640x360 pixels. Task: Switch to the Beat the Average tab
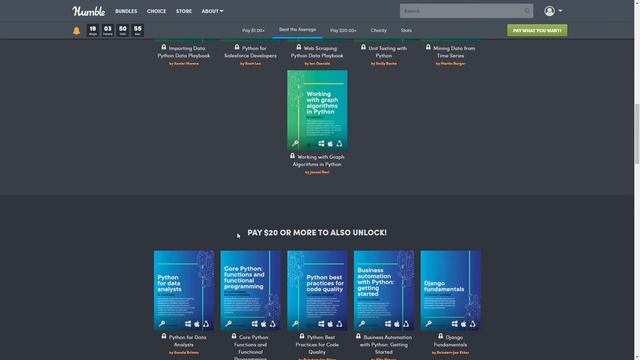coord(297,30)
